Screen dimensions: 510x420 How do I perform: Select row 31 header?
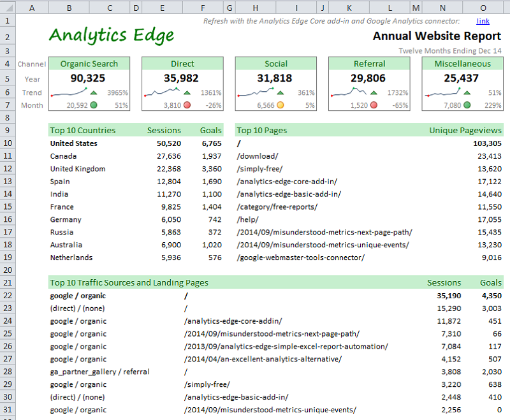click(8, 409)
